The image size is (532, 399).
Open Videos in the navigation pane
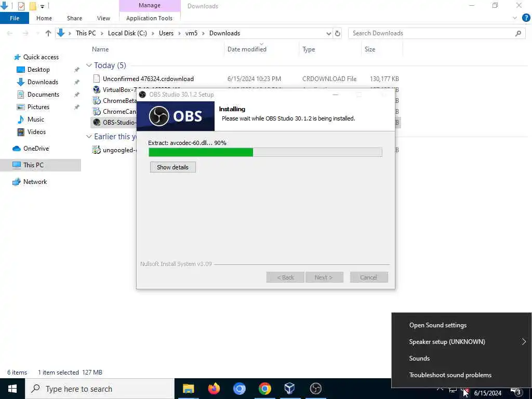pyautogui.click(x=36, y=131)
